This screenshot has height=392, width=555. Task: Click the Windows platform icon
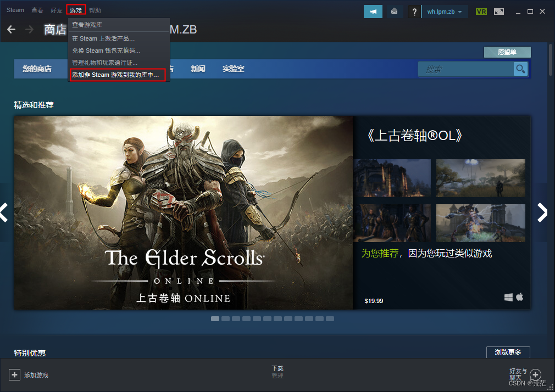(x=508, y=297)
